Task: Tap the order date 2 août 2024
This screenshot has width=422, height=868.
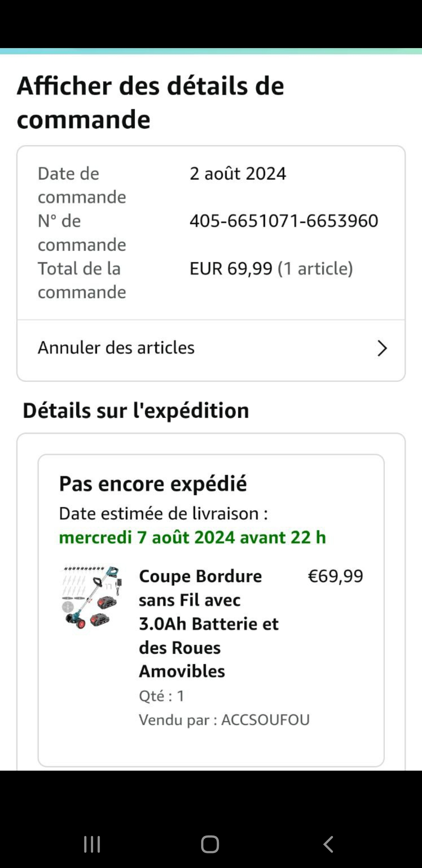Action: [x=238, y=174]
